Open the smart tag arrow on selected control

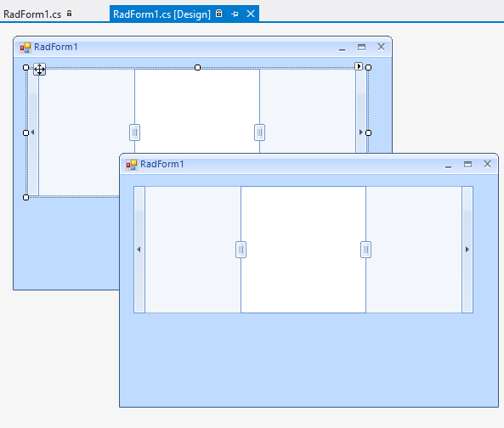359,66
